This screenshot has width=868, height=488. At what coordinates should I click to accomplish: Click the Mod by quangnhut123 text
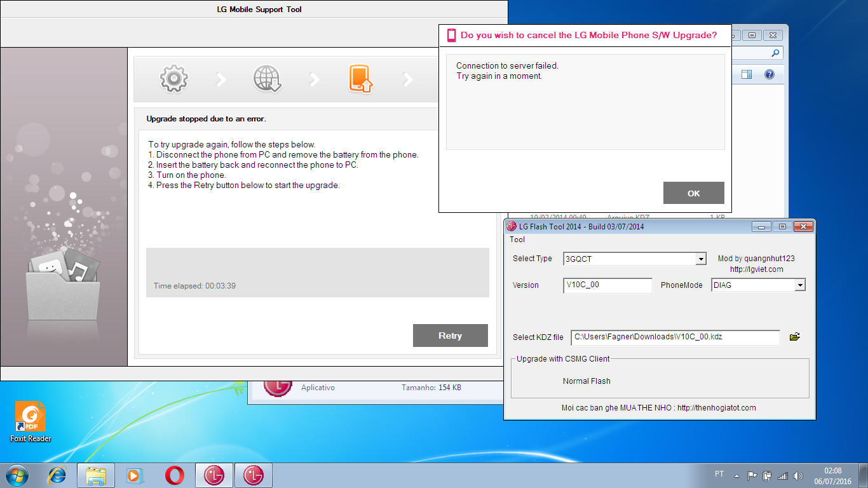click(x=756, y=259)
